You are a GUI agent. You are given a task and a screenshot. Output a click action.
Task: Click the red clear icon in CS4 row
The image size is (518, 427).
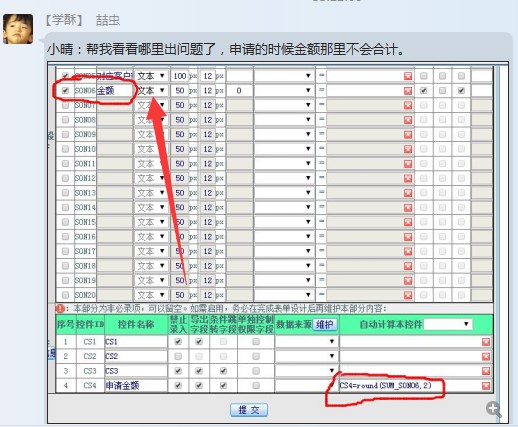pyautogui.click(x=486, y=386)
